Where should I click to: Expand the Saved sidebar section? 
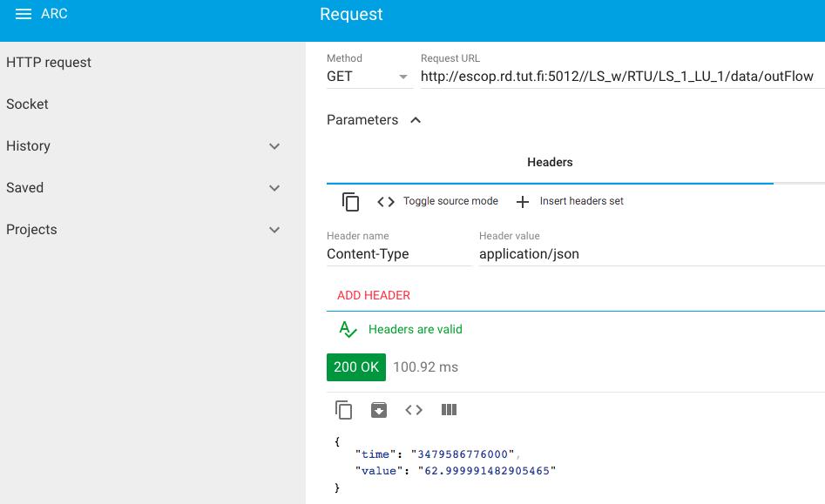coord(274,188)
